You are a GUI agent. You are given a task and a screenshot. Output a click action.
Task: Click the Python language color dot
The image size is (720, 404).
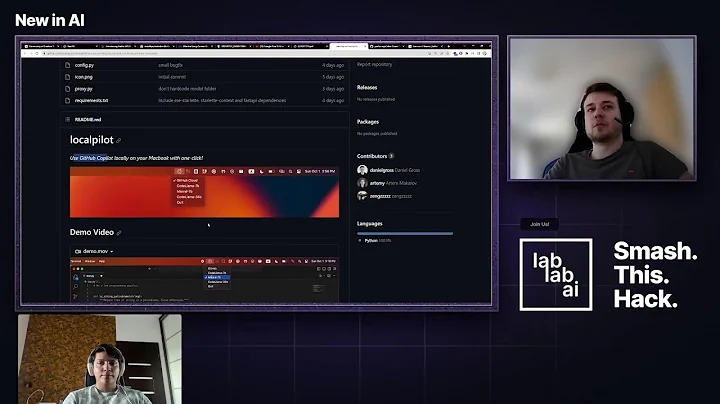click(360, 240)
